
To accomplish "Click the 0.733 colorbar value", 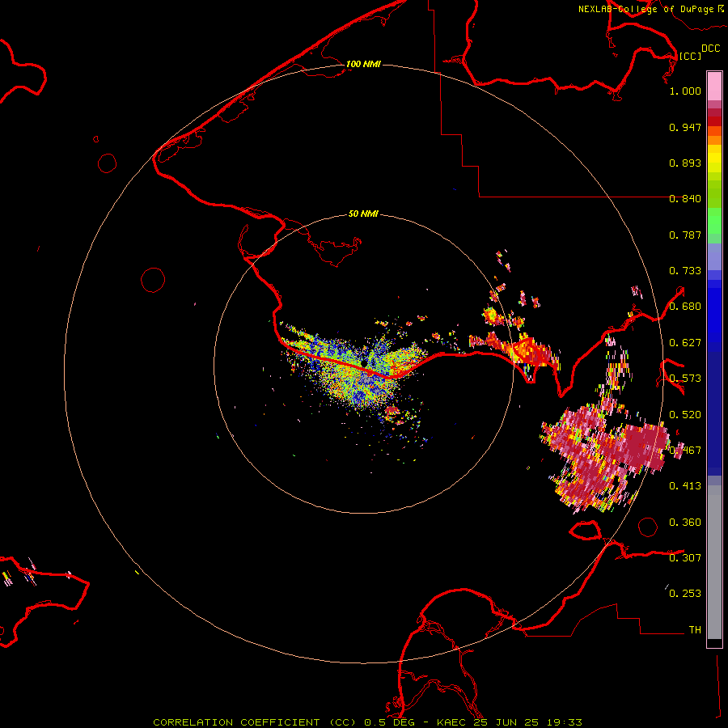I will [685, 271].
